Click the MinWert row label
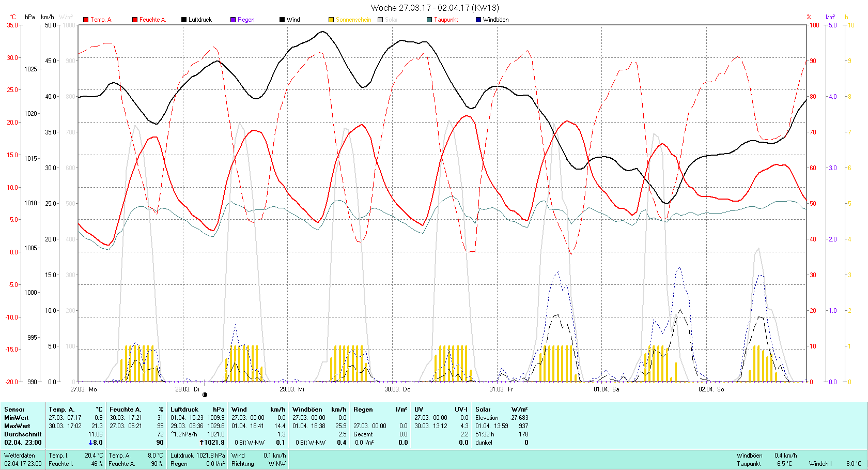The height and width of the screenshot is (470, 868). [17, 418]
